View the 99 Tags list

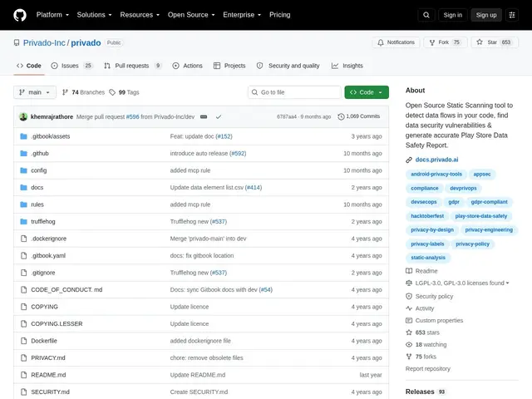tap(124, 92)
